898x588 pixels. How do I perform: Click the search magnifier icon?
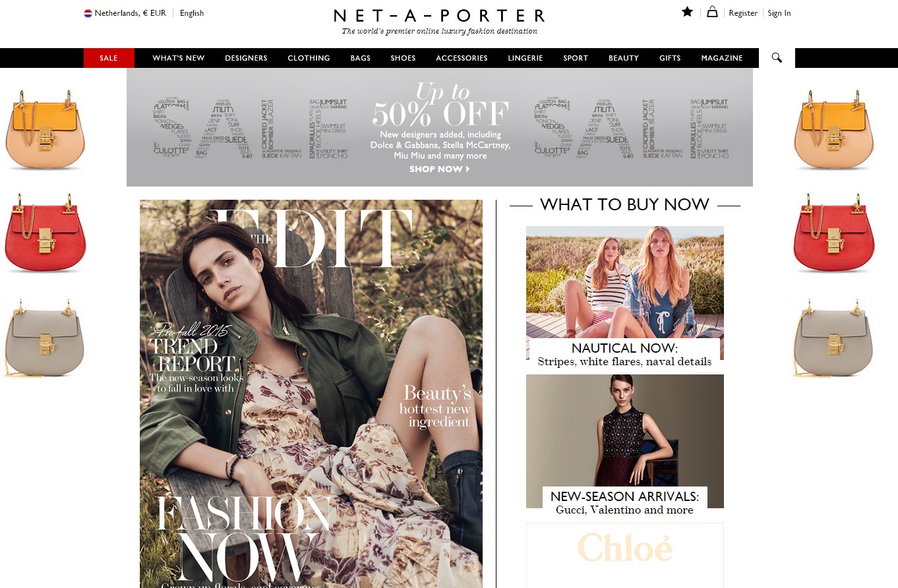(777, 58)
